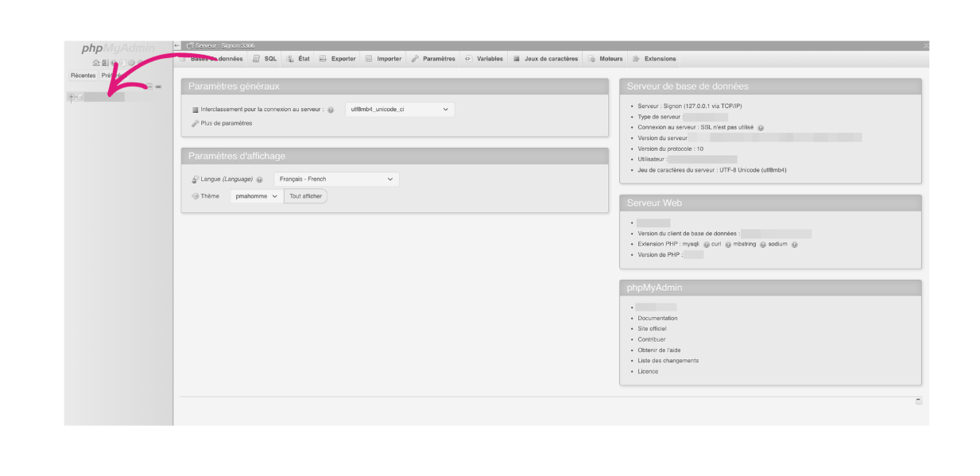Open the utf8mb4_unicode_ci collation dropdown

(x=398, y=109)
